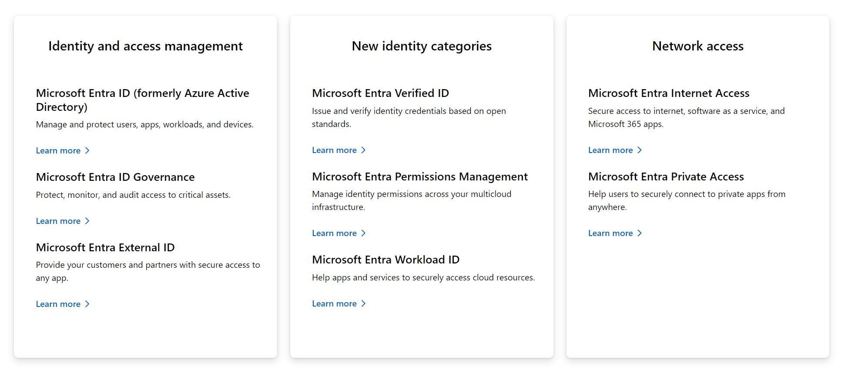
Task: Open Learn more under Entra Verified ID
Action: coord(339,150)
